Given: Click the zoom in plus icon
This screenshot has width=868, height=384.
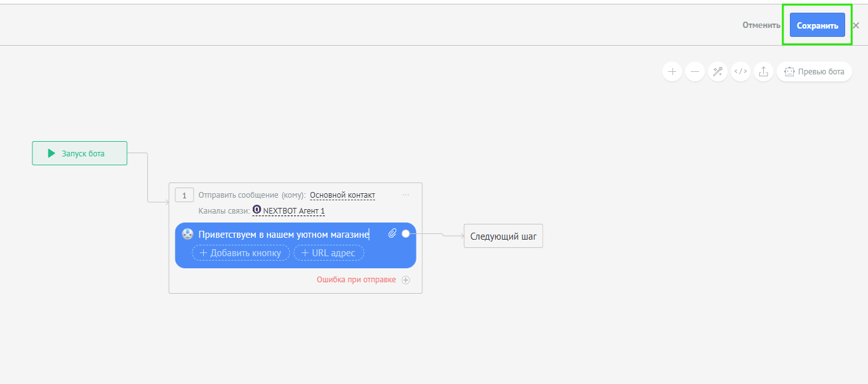Looking at the screenshot, I should tap(672, 72).
